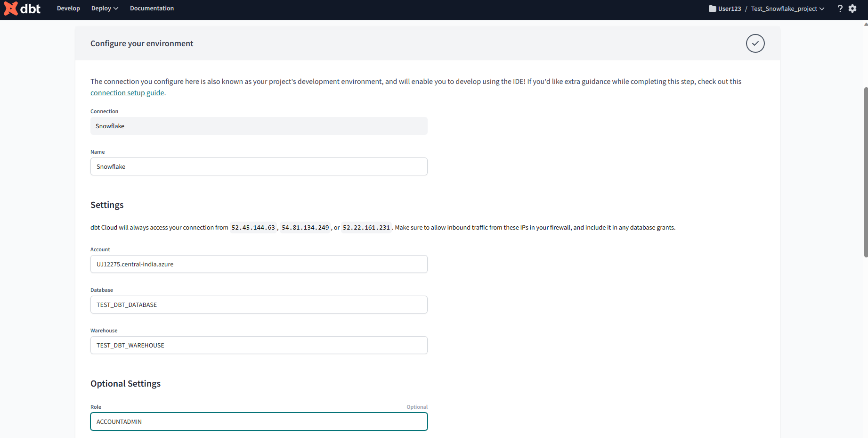Open the settings gear icon
This screenshot has height=438, width=868.
(x=852, y=8)
